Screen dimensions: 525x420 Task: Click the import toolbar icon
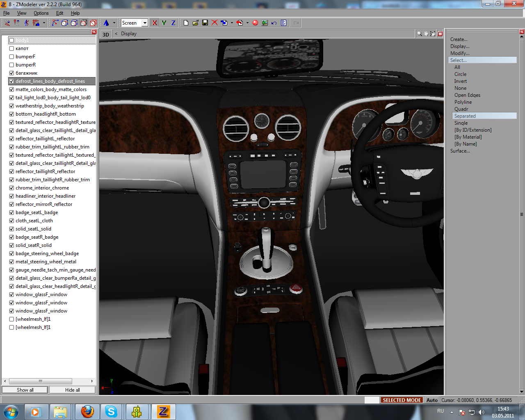point(224,23)
